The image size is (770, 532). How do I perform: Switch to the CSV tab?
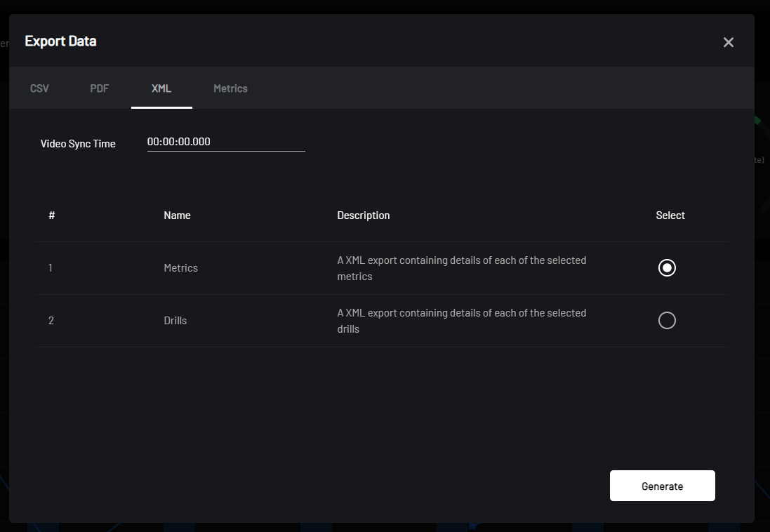click(39, 88)
